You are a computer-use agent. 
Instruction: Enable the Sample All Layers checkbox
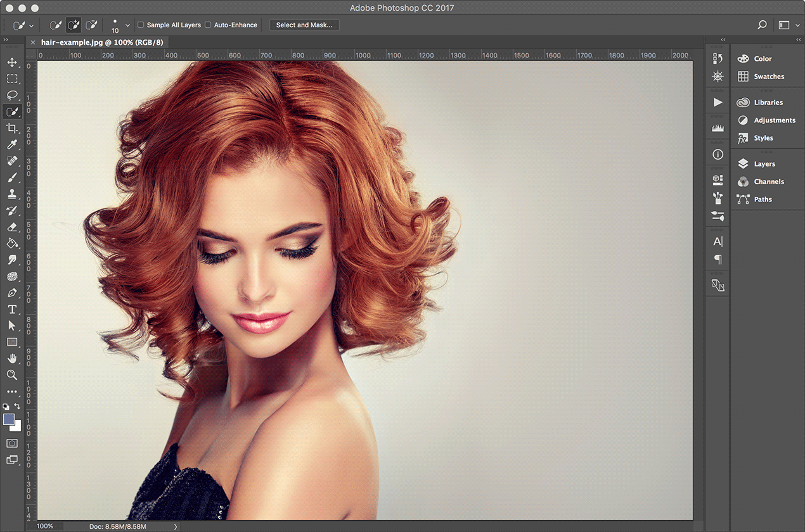pyautogui.click(x=141, y=25)
